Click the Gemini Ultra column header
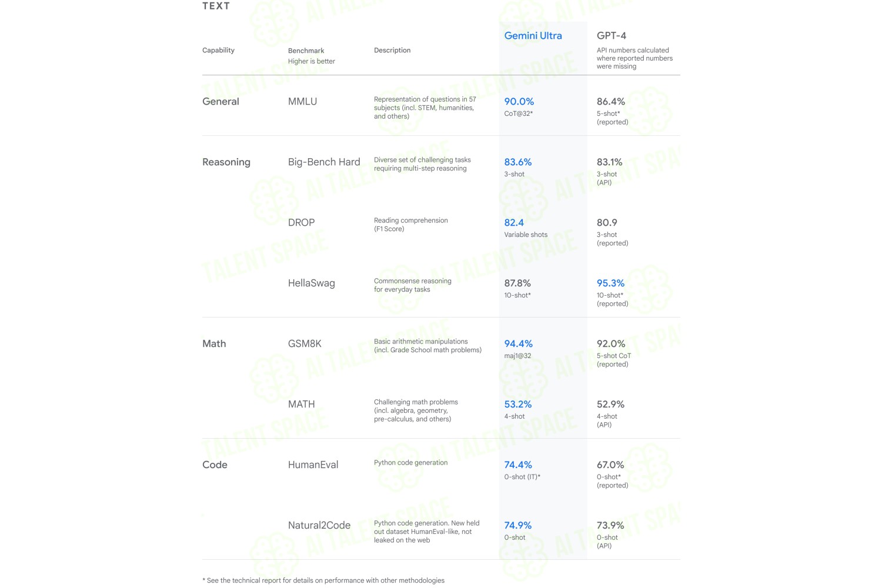 533,36
